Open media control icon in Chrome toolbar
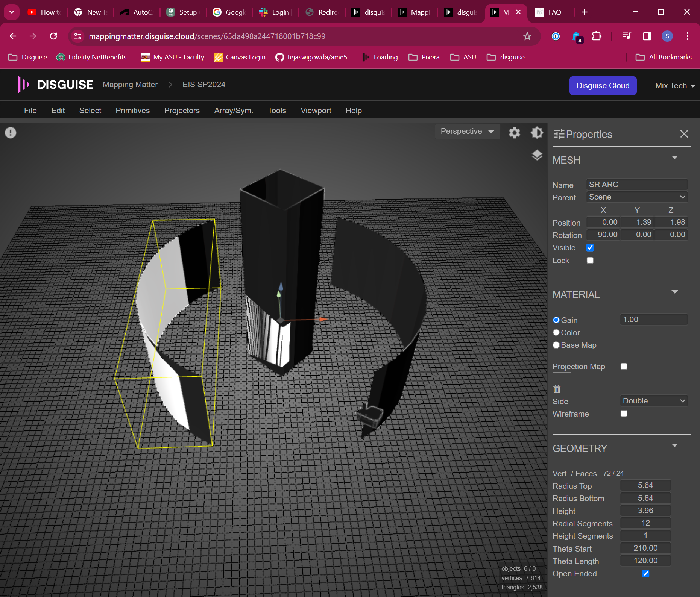This screenshot has width=700, height=597. [x=627, y=36]
